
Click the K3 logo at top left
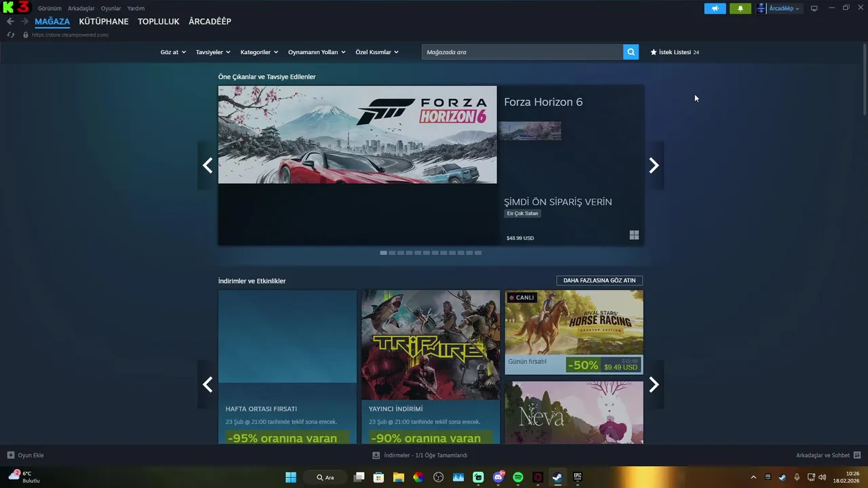[16, 7]
